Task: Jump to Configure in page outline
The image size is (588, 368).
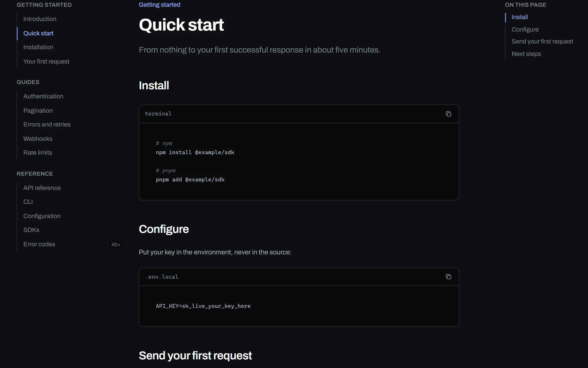Action: (x=525, y=29)
